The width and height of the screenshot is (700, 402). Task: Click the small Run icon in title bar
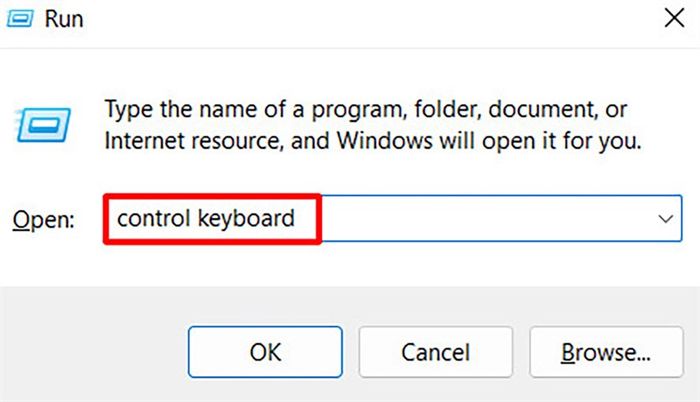click(20, 19)
